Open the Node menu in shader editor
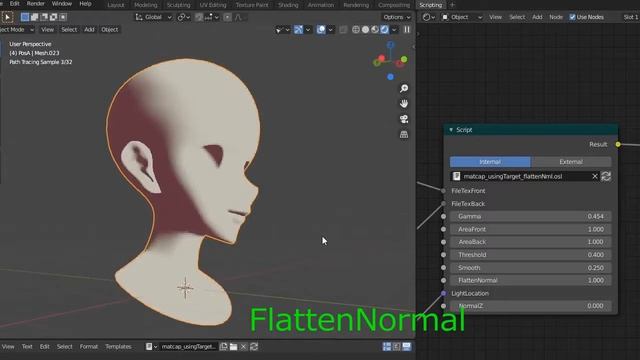The height and width of the screenshot is (360, 640). [x=556, y=17]
